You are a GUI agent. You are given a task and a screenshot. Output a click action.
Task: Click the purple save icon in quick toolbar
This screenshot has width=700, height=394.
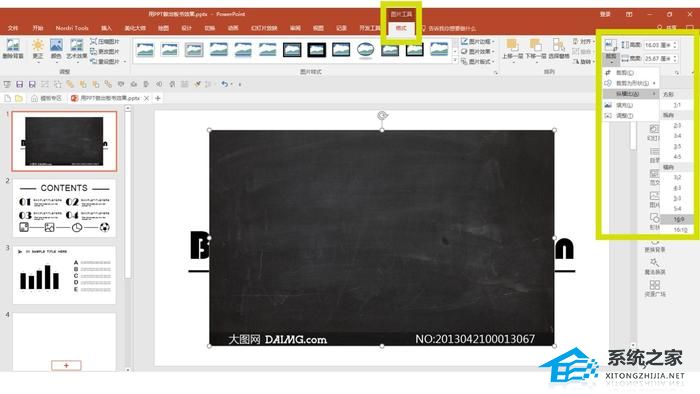pos(32,84)
